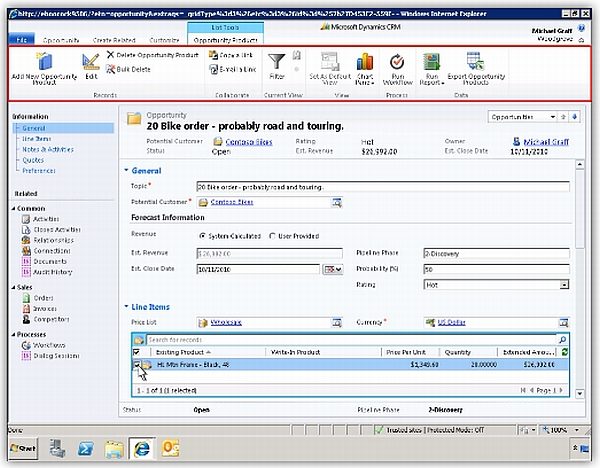Viewport: 600px width, 468px height.
Task: Select User Provided revenue option
Action: [274, 236]
